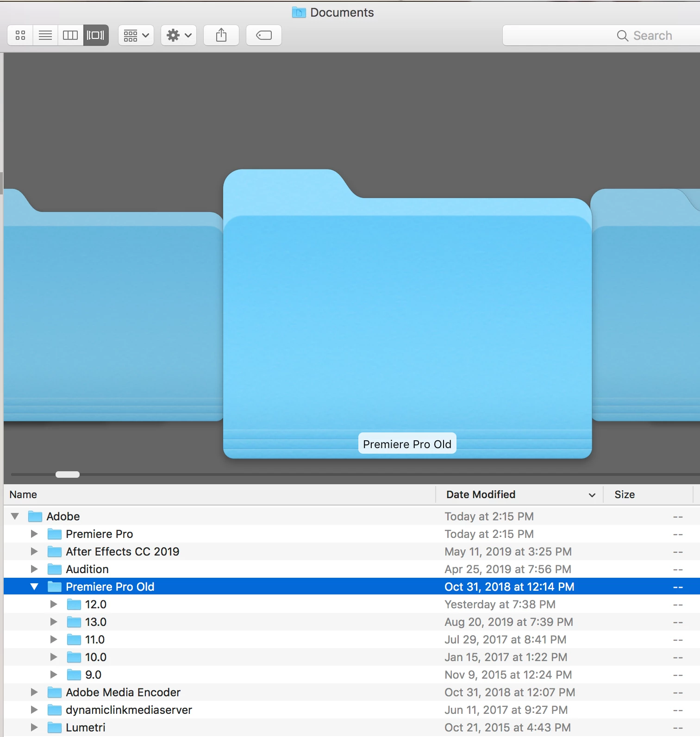Click the 10.0 folder icon
The width and height of the screenshot is (700, 737).
point(74,657)
